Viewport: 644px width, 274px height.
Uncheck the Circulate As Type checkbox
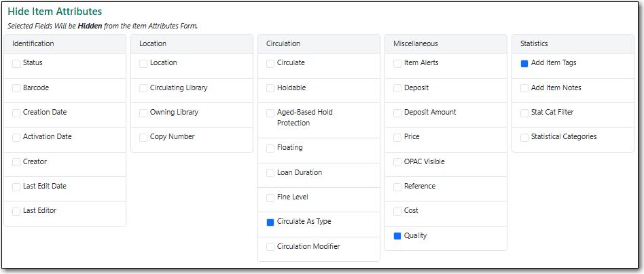click(270, 222)
